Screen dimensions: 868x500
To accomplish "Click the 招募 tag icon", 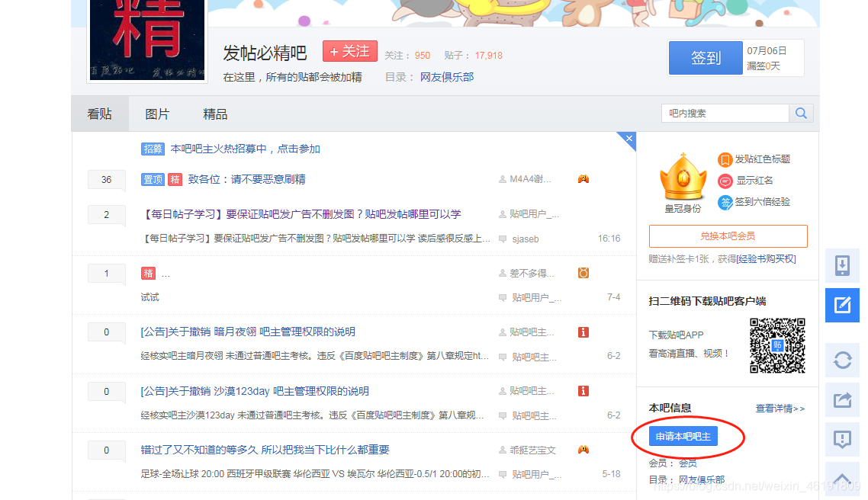I will click(x=153, y=149).
